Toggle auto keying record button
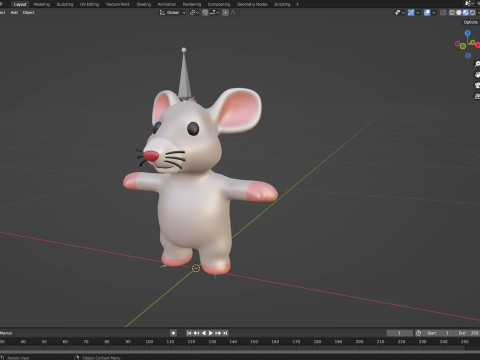Image resolution: width=480 pixels, height=360 pixels. [x=173, y=333]
